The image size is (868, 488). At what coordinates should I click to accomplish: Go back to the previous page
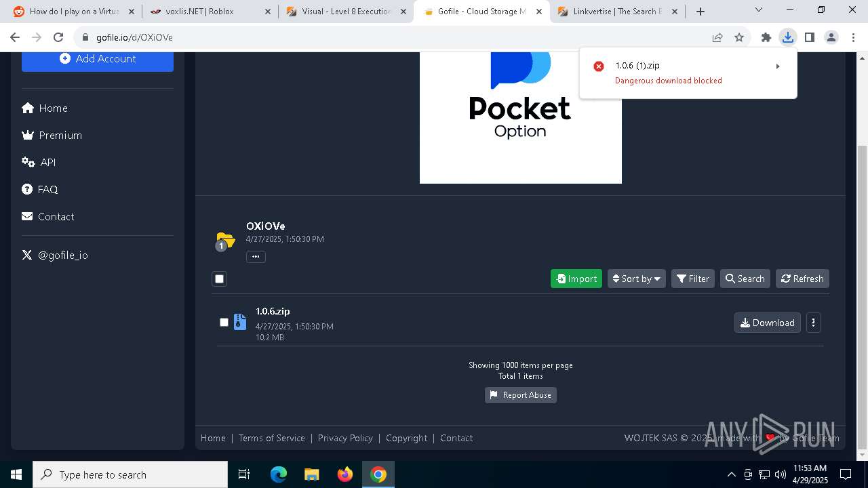pos(15,38)
